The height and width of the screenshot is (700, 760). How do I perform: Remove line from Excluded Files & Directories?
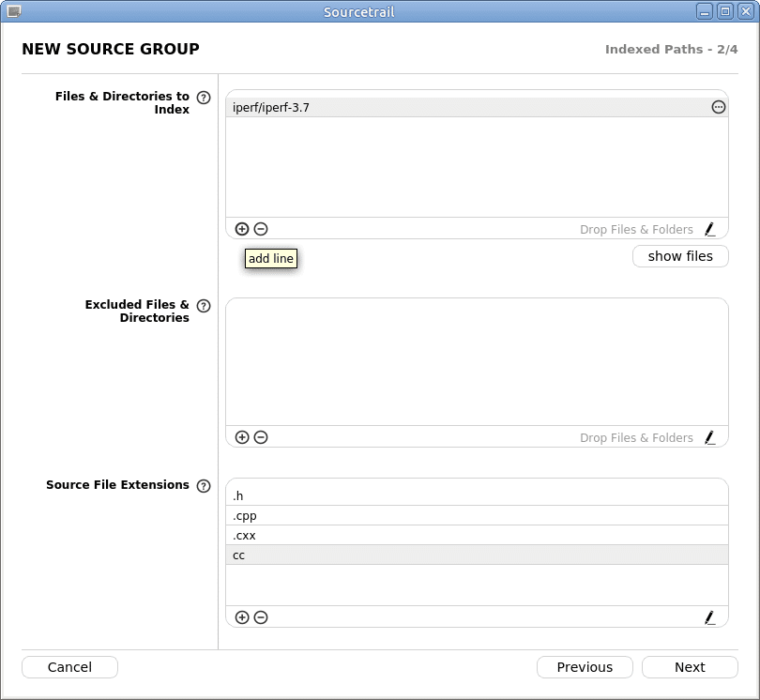click(261, 437)
